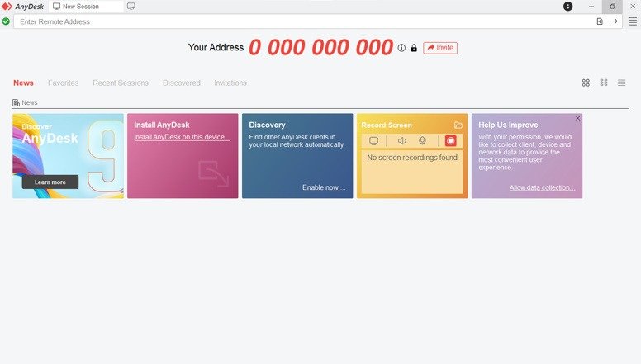Click the Help Us Improve heading
The width and height of the screenshot is (641, 364).
tap(508, 125)
